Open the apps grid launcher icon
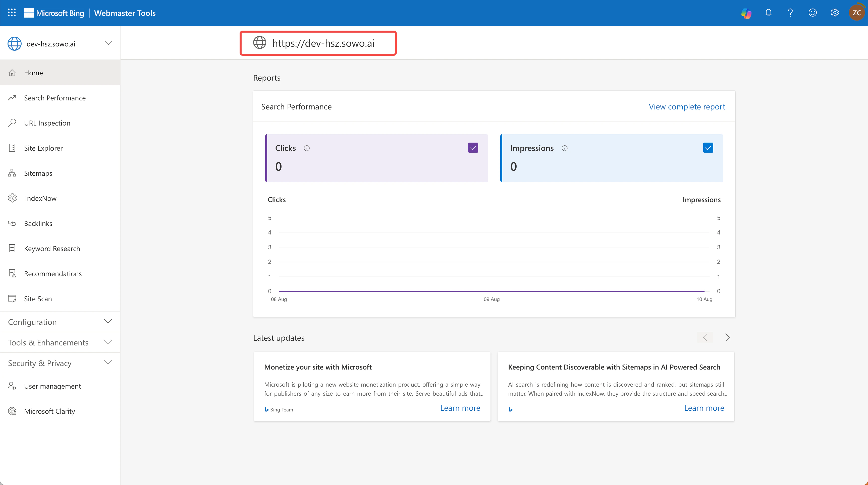 [12, 13]
